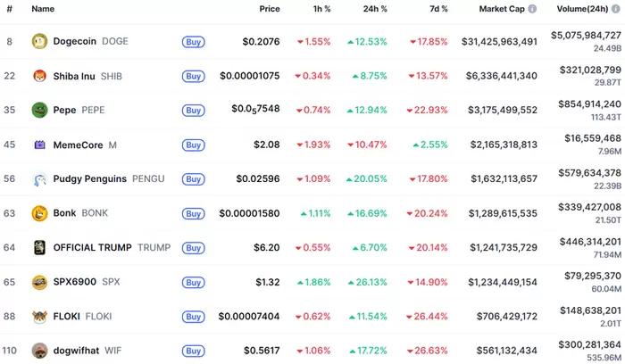Click the dogwifhat coin icon
Screen dimensions: 625x364
click(x=39, y=351)
